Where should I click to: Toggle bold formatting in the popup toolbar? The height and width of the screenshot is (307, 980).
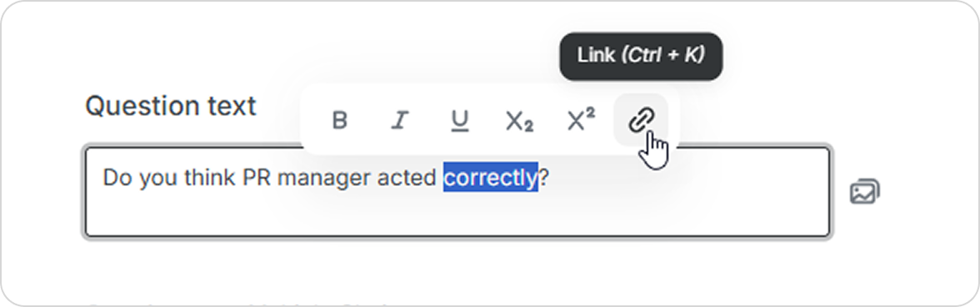point(339,119)
